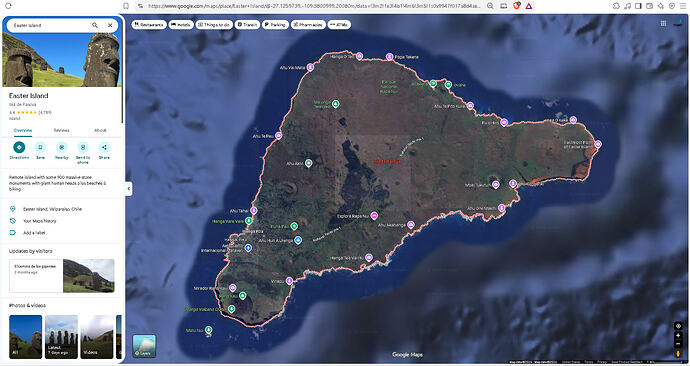Switch to the Reviews tab

[62, 130]
